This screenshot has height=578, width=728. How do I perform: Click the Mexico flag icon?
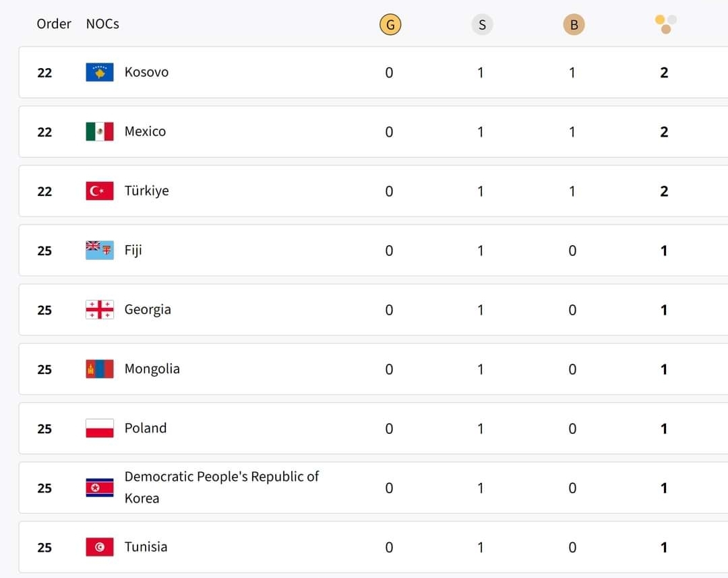click(100, 131)
